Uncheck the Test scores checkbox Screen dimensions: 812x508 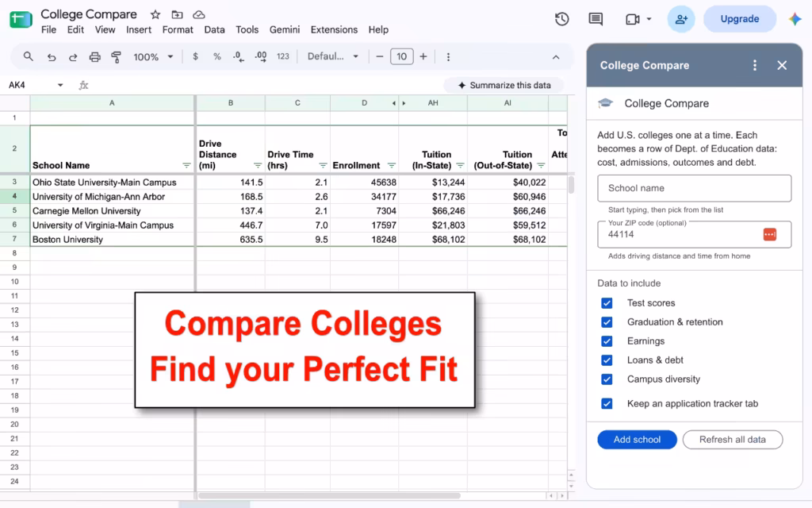pyautogui.click(x=607, y=303)
